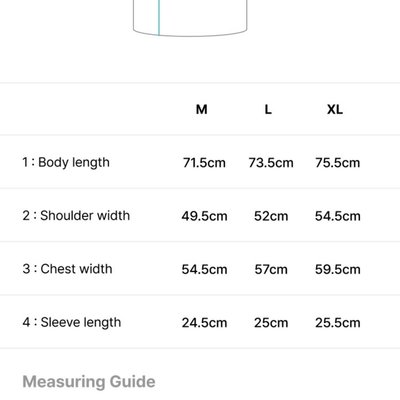Screen dimensions: 400x400
Task: Click the Body length row label
Action: coord(66,163)
